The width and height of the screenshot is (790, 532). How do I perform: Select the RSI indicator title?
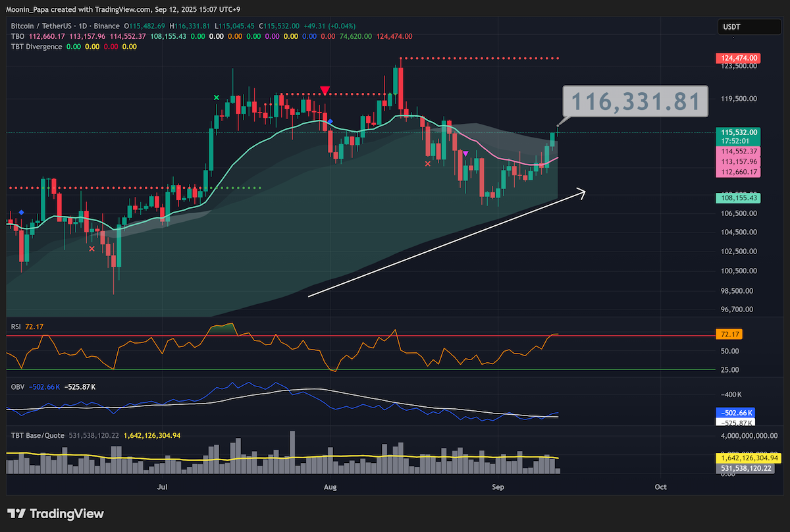pyautogui.click(x=16, y=326)
